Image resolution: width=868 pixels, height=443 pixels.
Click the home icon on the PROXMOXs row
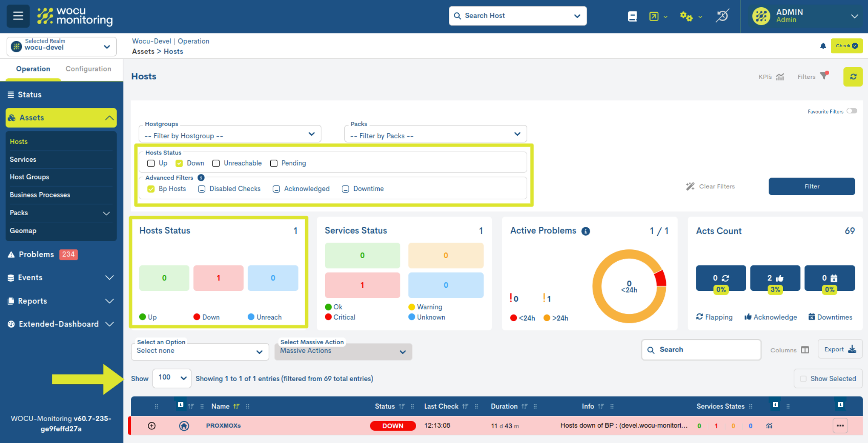(x=184, y=426)
